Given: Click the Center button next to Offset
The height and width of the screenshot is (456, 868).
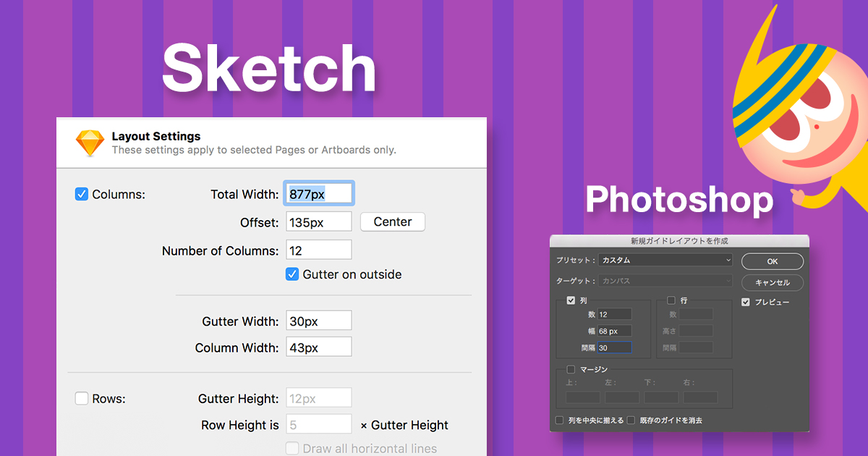Looking at the screenshot, I should (393, 222).
